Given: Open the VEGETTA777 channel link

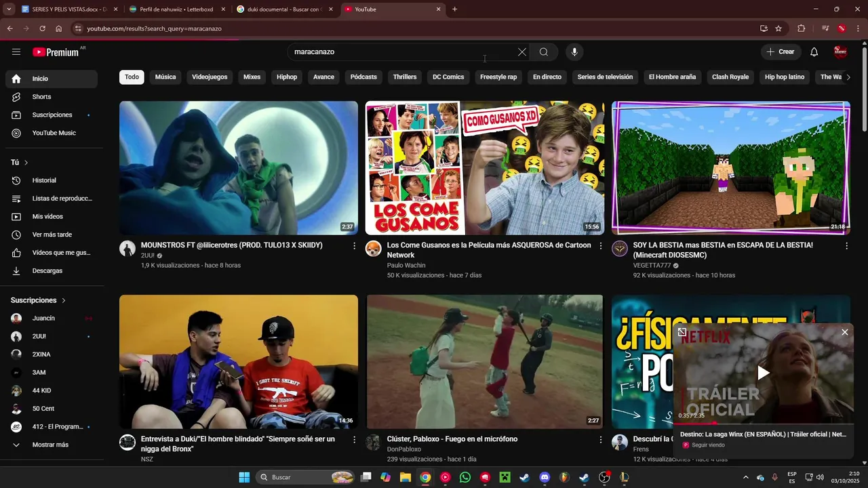Looking at the screenshot, I should 652,266.
